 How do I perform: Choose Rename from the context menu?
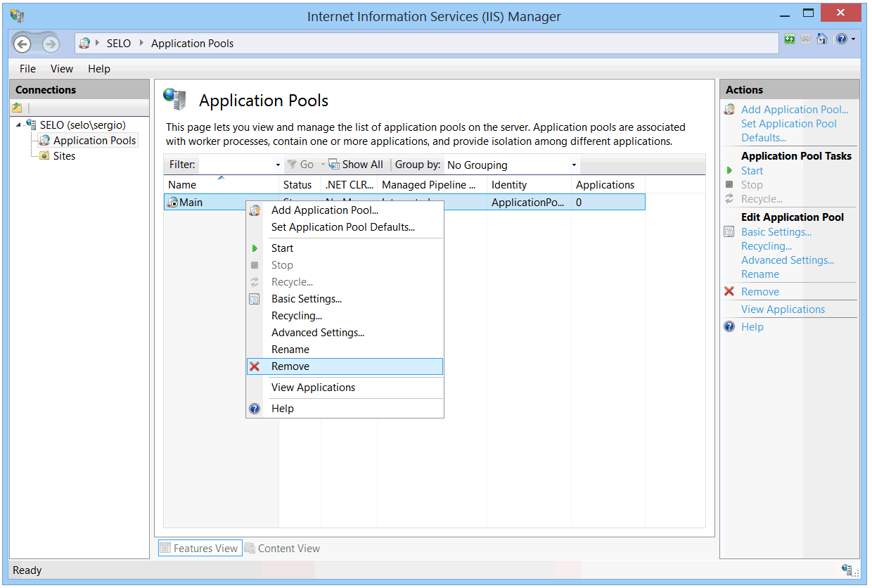345,350
